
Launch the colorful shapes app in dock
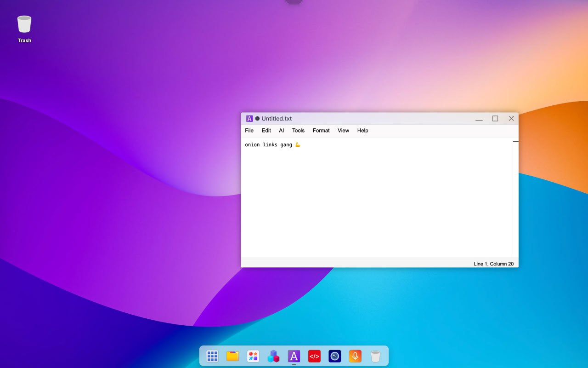click(253, 356)
